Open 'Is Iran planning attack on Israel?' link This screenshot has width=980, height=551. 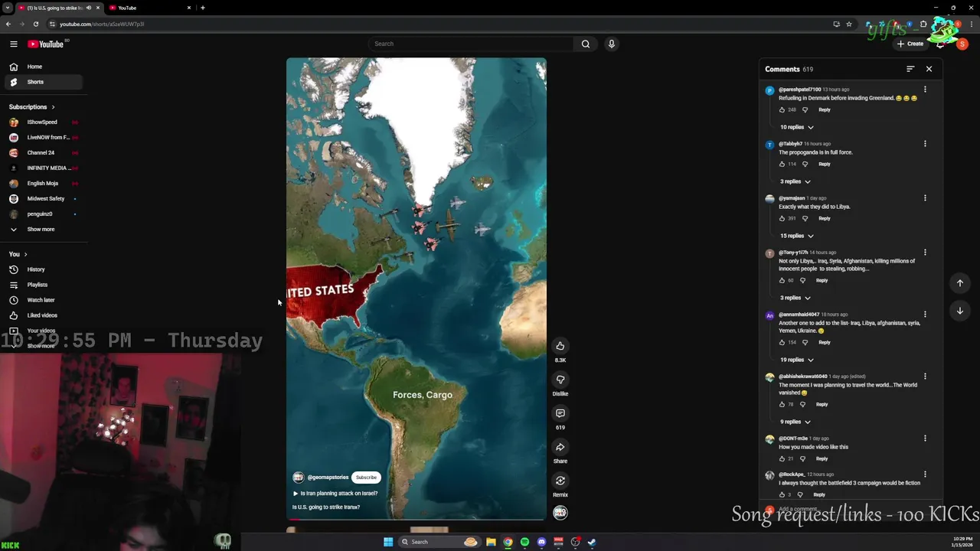(x=335, y=494)
